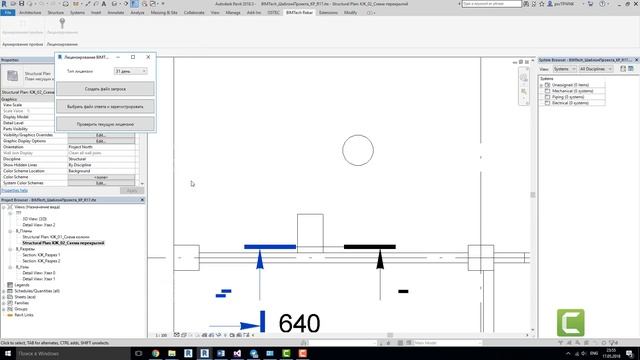
Task: Click the Лицензирование key icon in ribbon
Action: (62, 24)
